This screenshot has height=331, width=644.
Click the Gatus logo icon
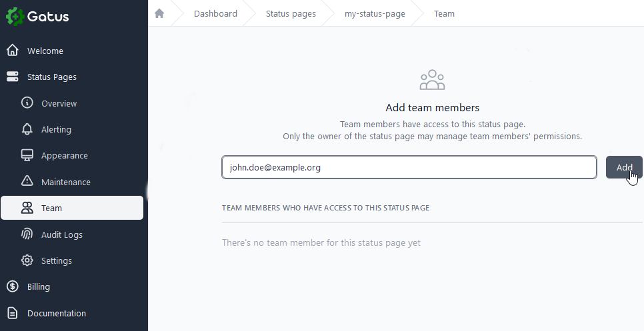(x=15, y=17)
